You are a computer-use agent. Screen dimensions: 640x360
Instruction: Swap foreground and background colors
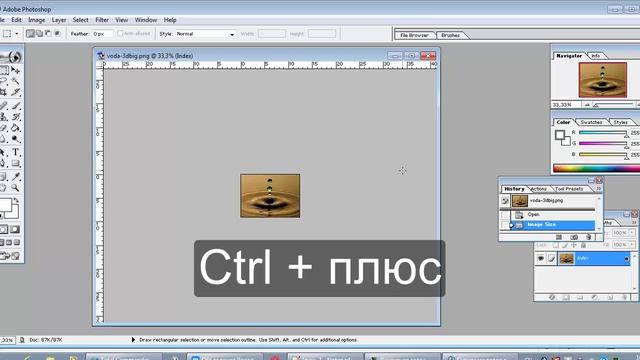16,200
